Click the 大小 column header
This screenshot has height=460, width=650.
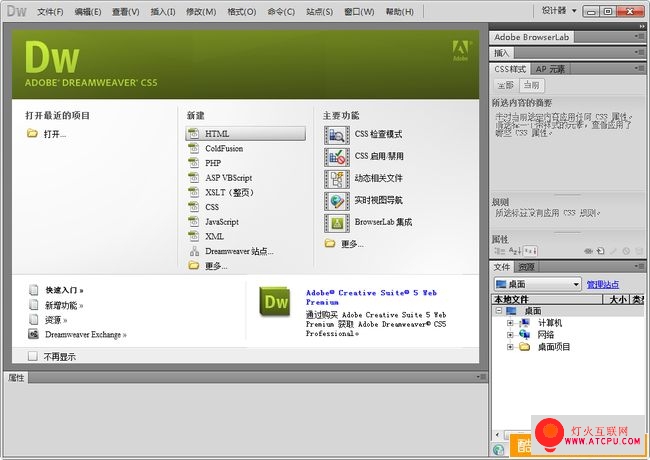coord(616,299)
